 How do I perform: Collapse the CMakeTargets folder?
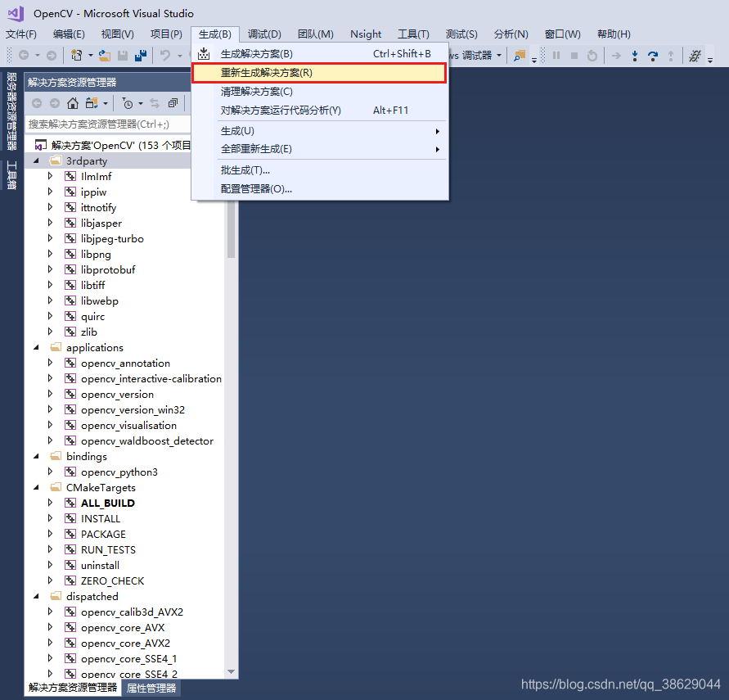tap(36, 487)
